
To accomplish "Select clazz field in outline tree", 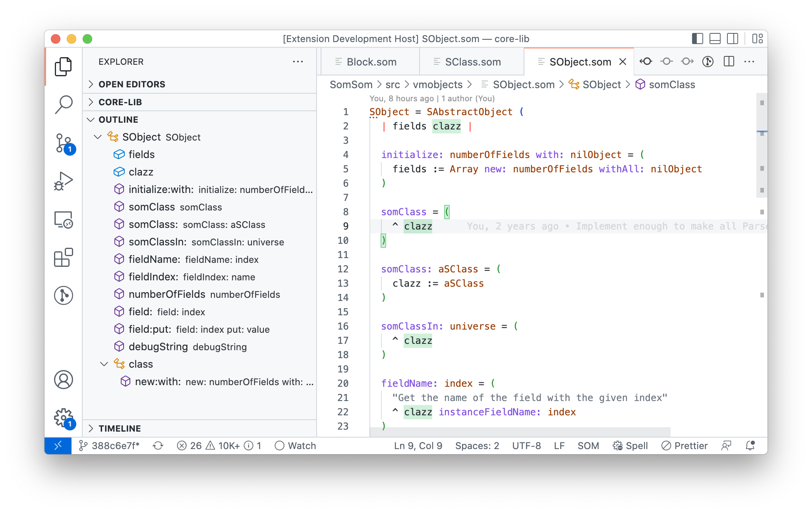I will pyautogui.click(x=199, y=172).
